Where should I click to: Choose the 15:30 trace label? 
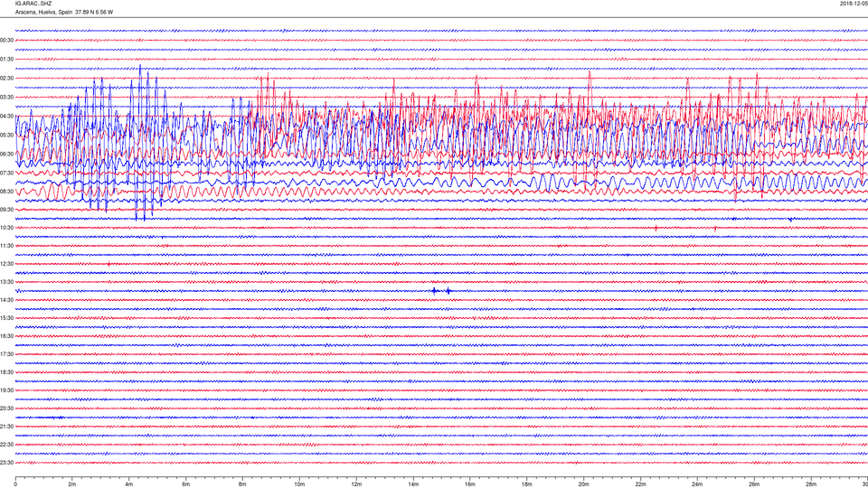click(x=6, y=318)
